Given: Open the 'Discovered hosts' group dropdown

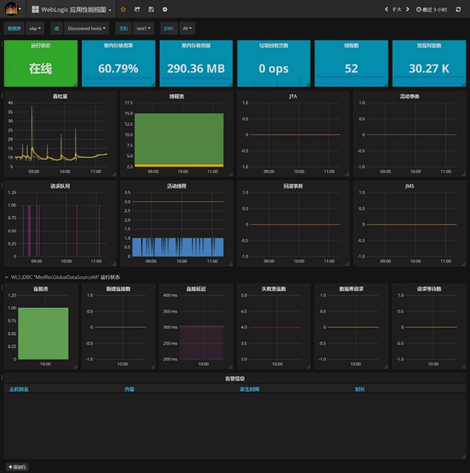Looking at the screenshot, I should pyautogui.click(x=87, y=29).
